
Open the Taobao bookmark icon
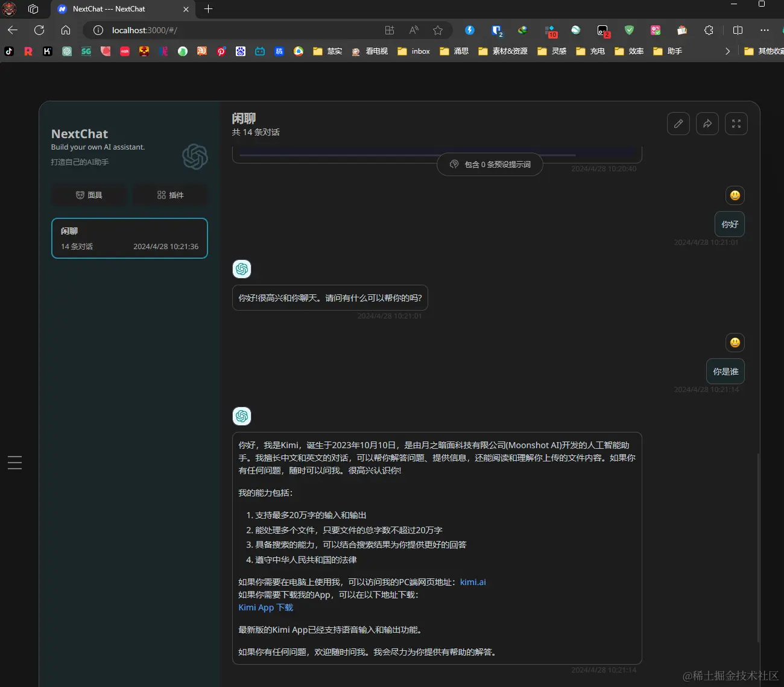[202, 51]
